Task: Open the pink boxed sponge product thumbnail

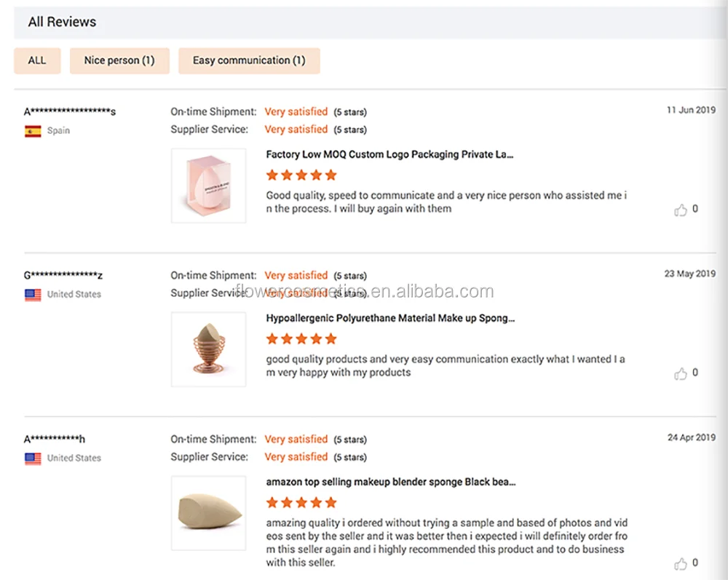Action: (208, 186)
